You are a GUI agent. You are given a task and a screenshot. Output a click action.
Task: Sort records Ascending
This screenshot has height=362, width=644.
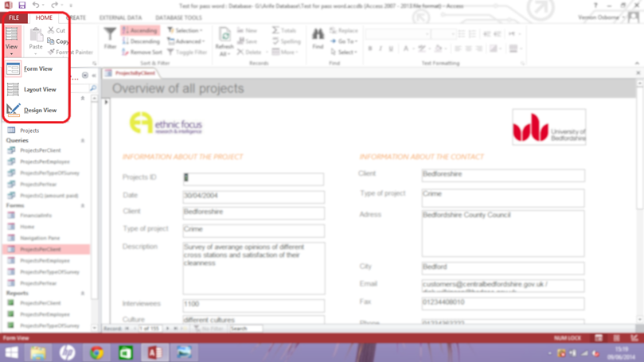140,30
